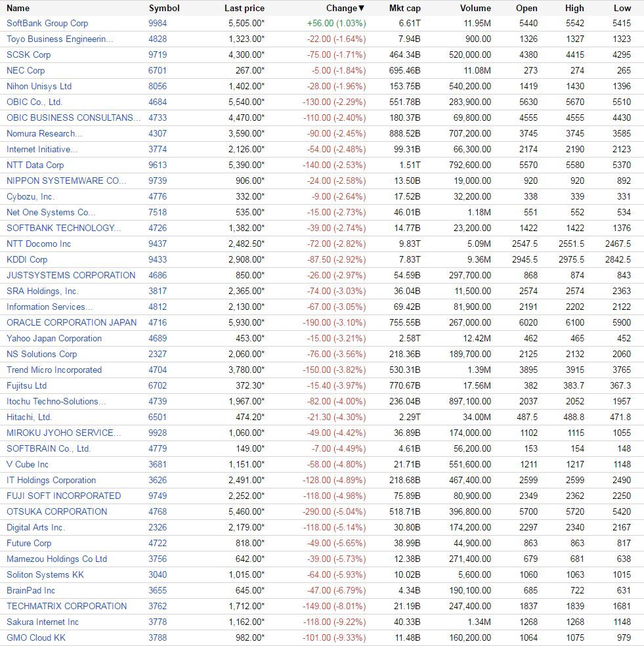Open the NTT Data Corp link
The width and height of the screenshot is (644, 646).
(35, 165)
